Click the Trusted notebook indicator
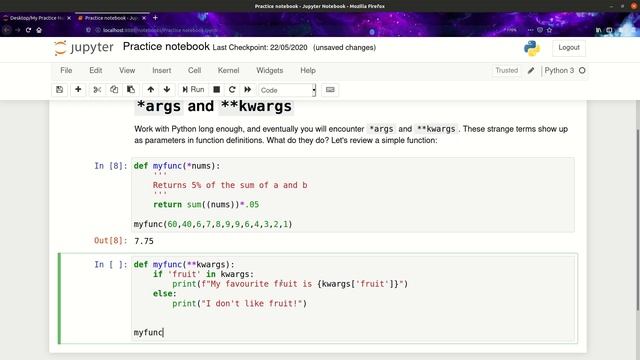This screenshot has width=640, height=360. click(507, 70)
